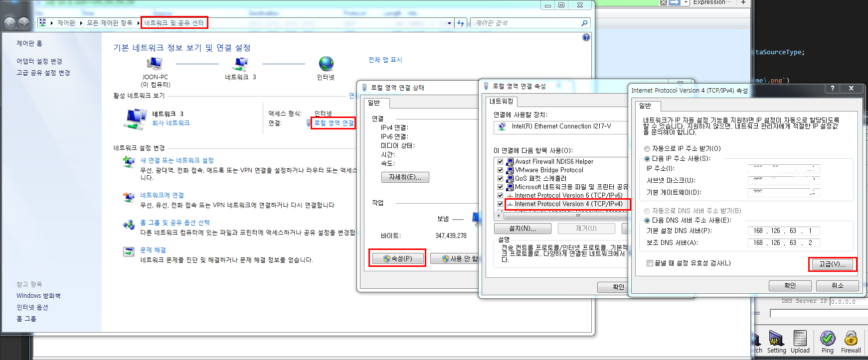Toggle the Internet Protocol Version 6 checkbox
868x360 pixels.
click(500, 195)
